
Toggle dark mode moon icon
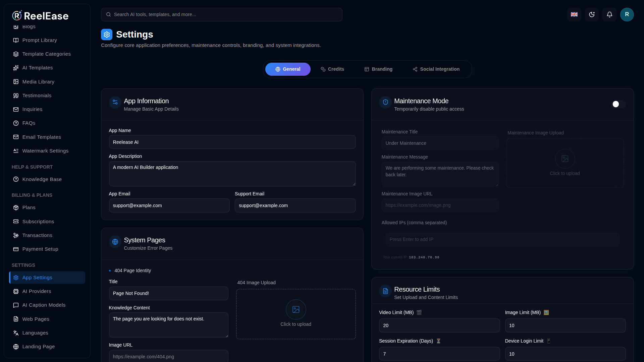click(592, 14)
